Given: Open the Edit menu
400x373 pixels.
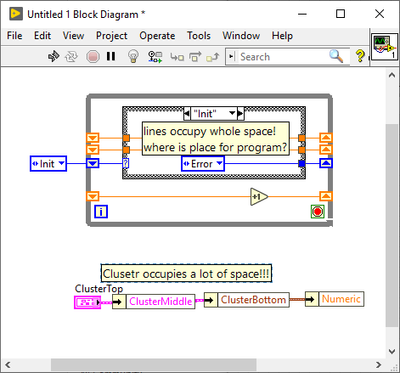Looking at the screenshot, I should (x=42, y=35).
